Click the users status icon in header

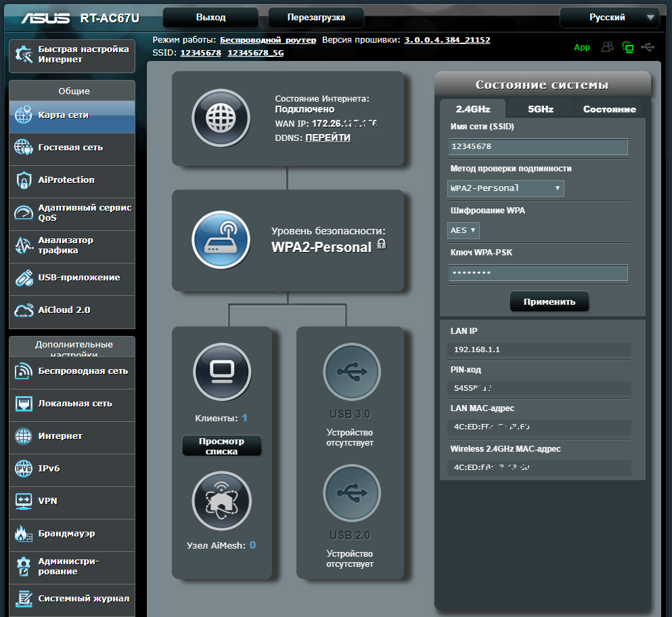608,47
